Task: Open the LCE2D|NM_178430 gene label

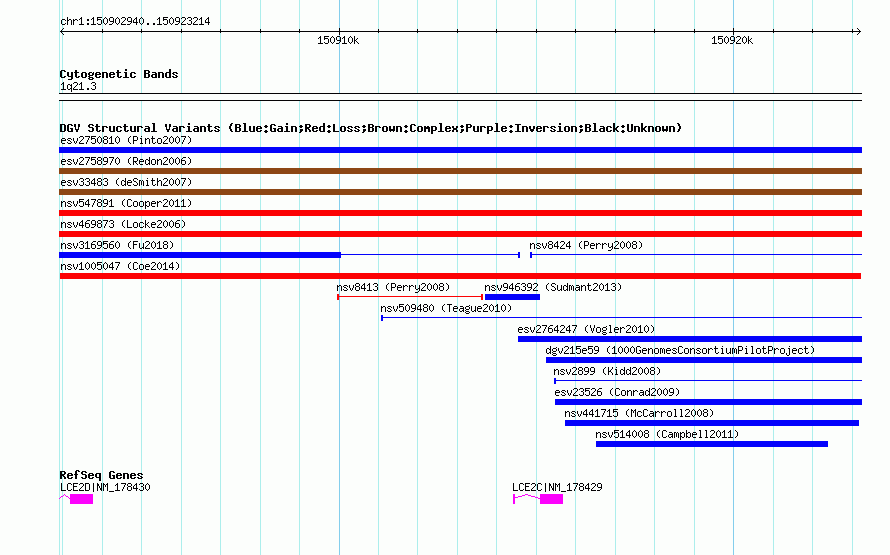Action: [x=105, y=487]
